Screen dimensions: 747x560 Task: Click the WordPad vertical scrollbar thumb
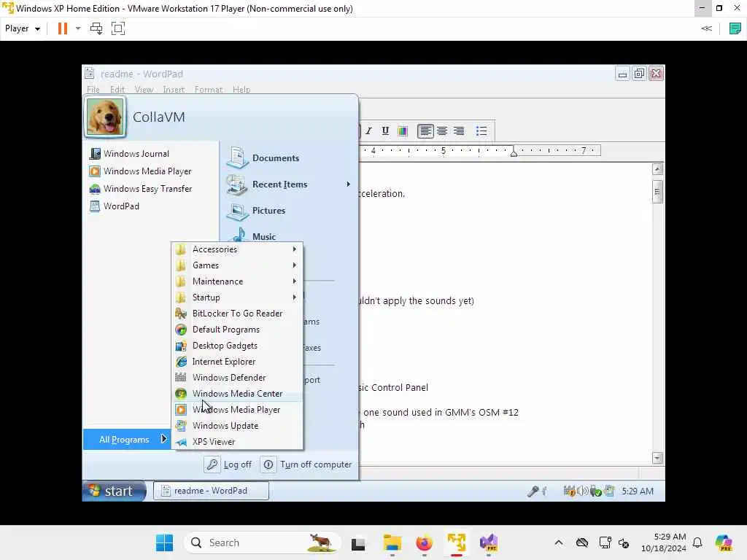click(x=657, y=192)
